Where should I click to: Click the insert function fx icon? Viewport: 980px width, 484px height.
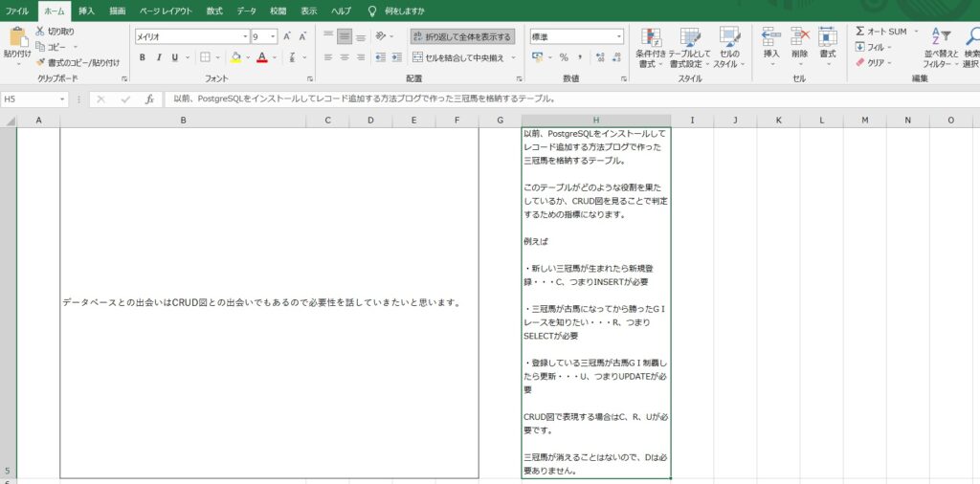click(x=149, y=99)
